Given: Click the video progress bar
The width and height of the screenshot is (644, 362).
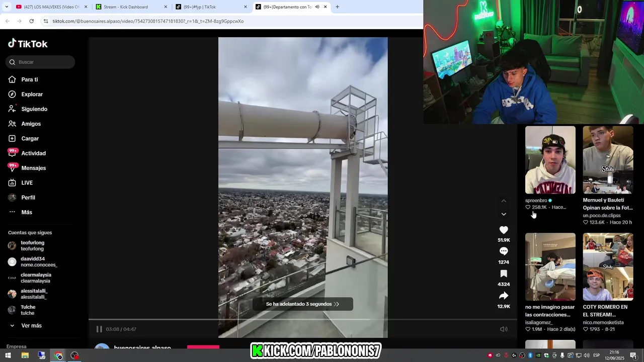Looking at the screenshot, I should coord(302,319).
